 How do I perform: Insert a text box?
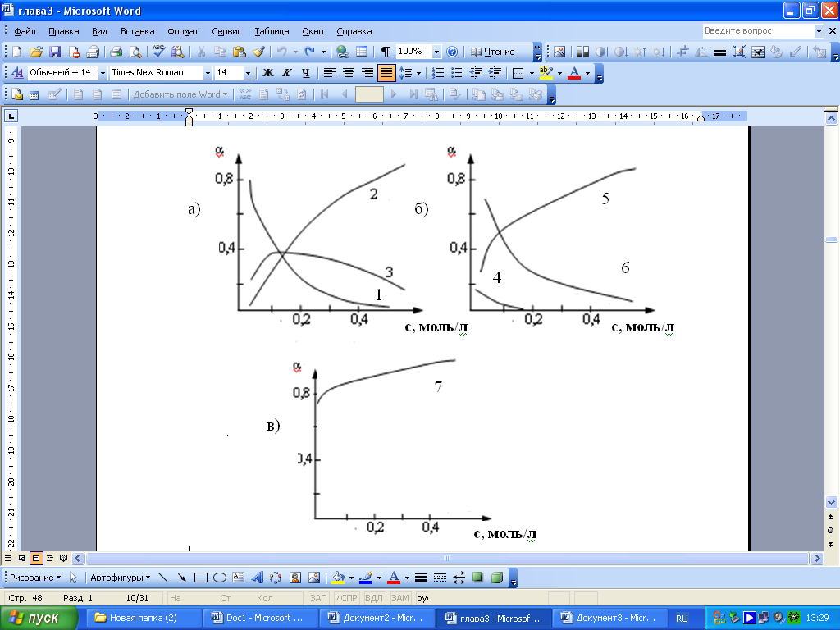coord(239,577)
